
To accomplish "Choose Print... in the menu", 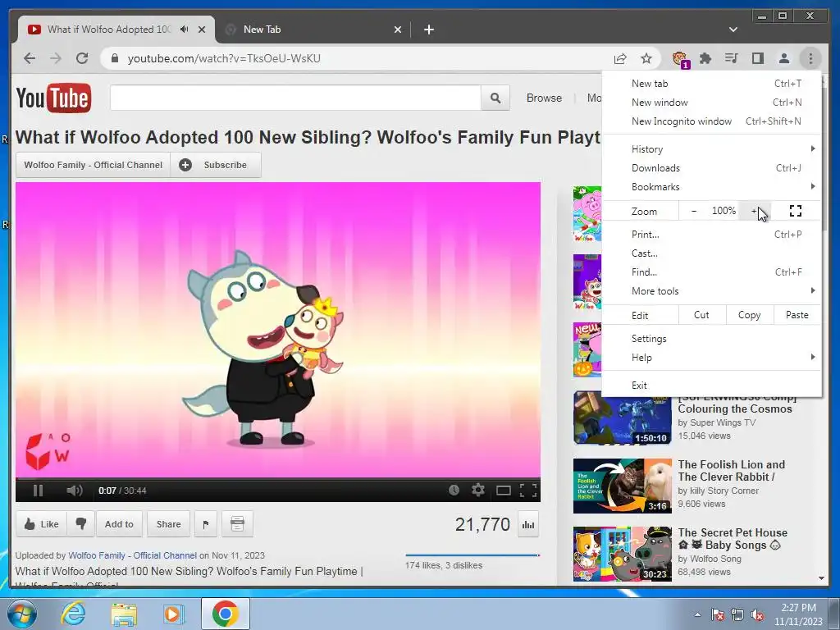I will [x=711, y=234].
